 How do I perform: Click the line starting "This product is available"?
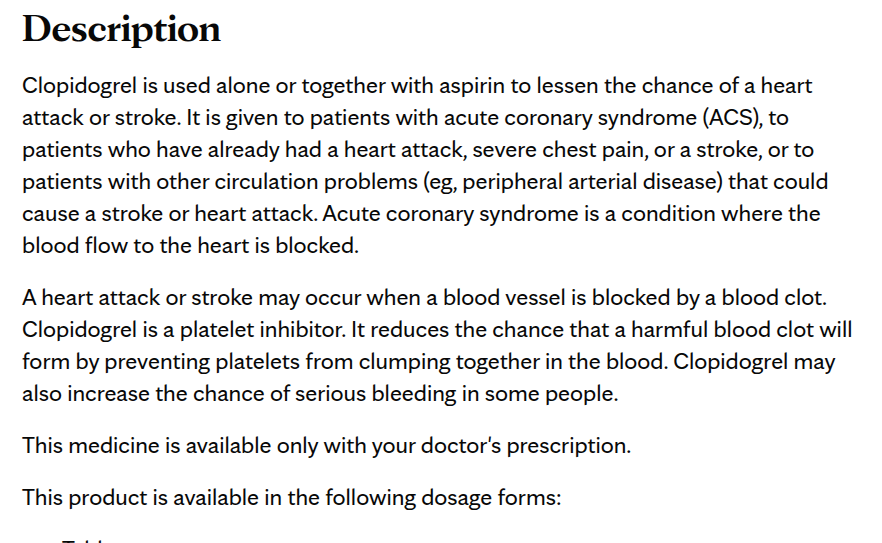[291, 497]
